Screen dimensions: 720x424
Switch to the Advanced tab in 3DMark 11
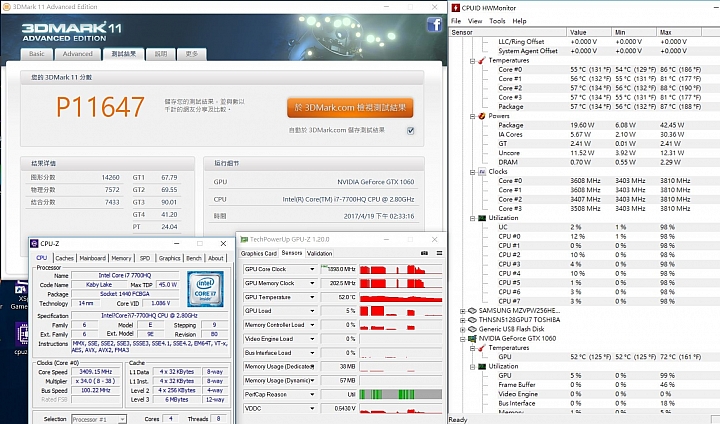(x=78, y=54)
